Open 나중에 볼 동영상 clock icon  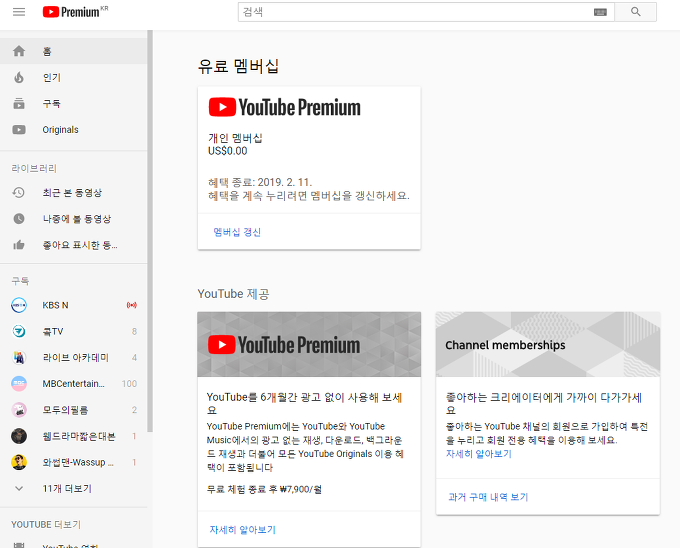(19, 219)
